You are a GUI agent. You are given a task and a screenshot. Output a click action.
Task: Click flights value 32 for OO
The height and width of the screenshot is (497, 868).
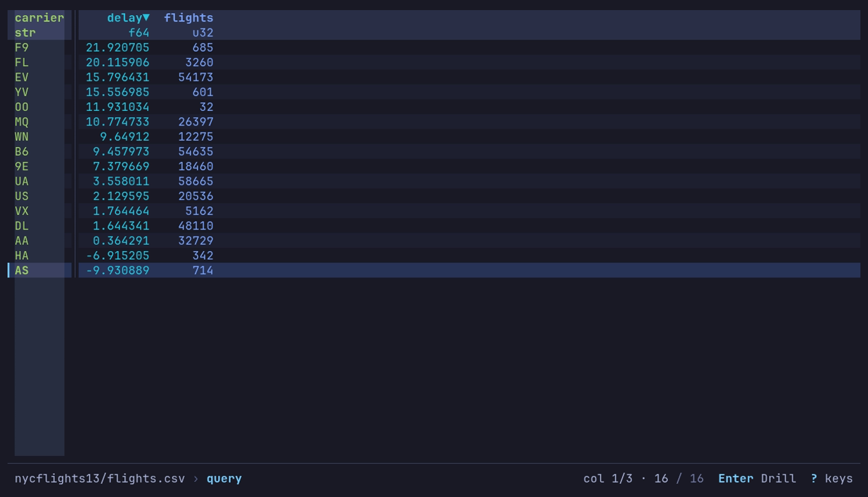coord(206,107)
